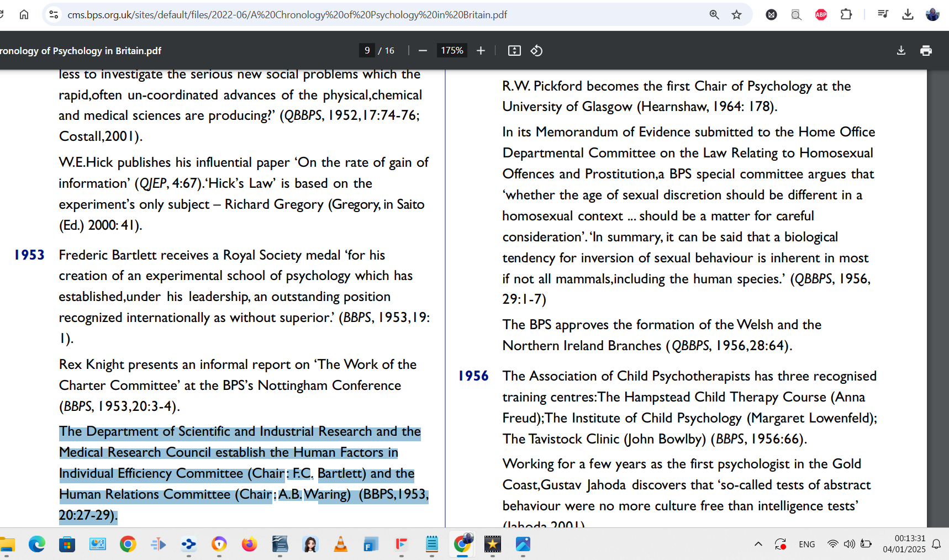The image size is (949, 560).
Task: Zoom out the PDF with minus button
Action: 423,51
